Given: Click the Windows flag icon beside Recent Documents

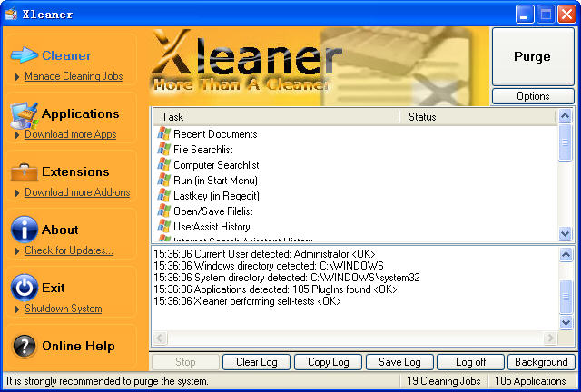Looking at the screenshot, I should tap(163, 133).
